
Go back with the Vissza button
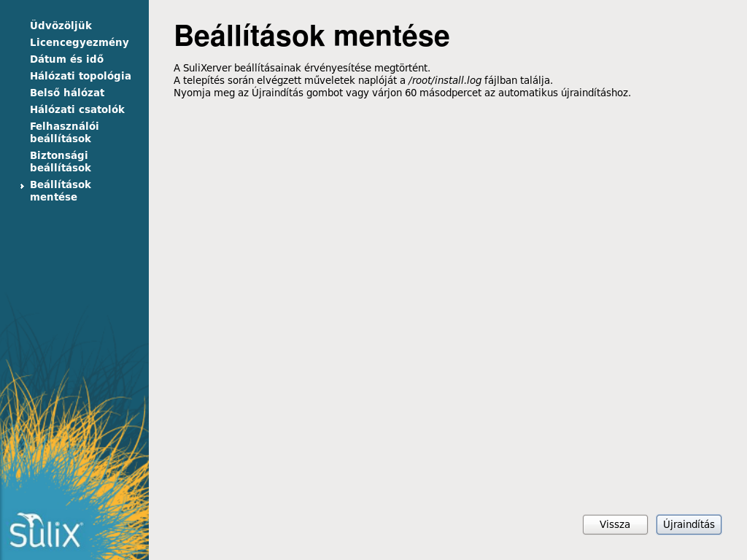[615, 524]
